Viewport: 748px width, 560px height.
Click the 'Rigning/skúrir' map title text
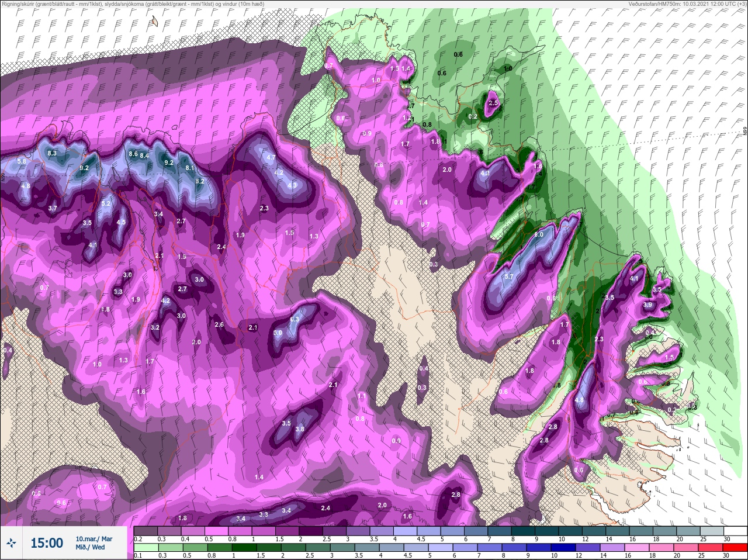click(x=22, y=4)
